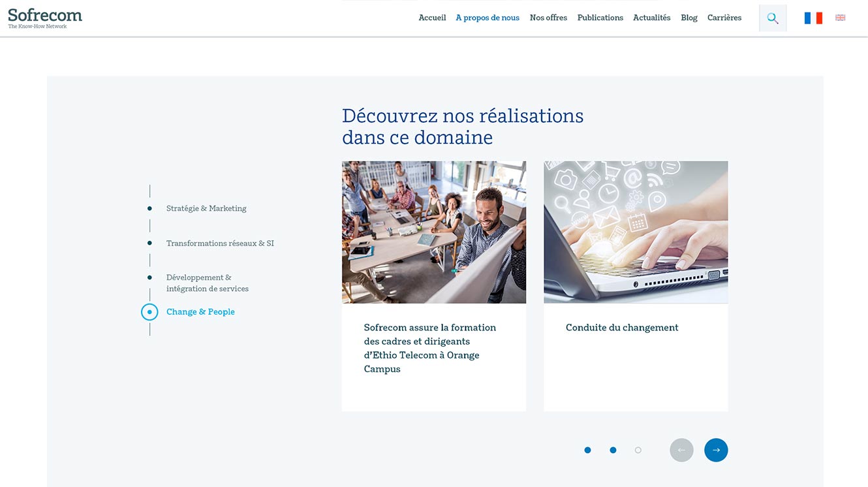Select the second carousel pagination dot
This screenshot has height=487, width=868.
[613, 450]
